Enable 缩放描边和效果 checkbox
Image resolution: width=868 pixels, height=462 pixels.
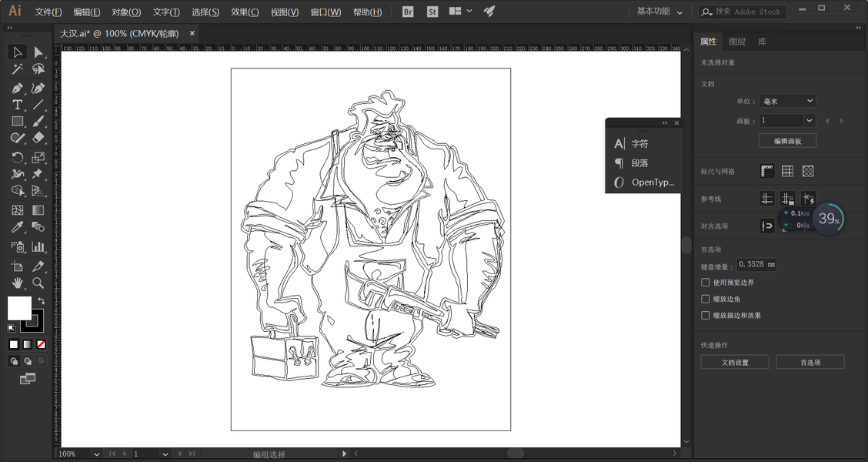[705, 316]
